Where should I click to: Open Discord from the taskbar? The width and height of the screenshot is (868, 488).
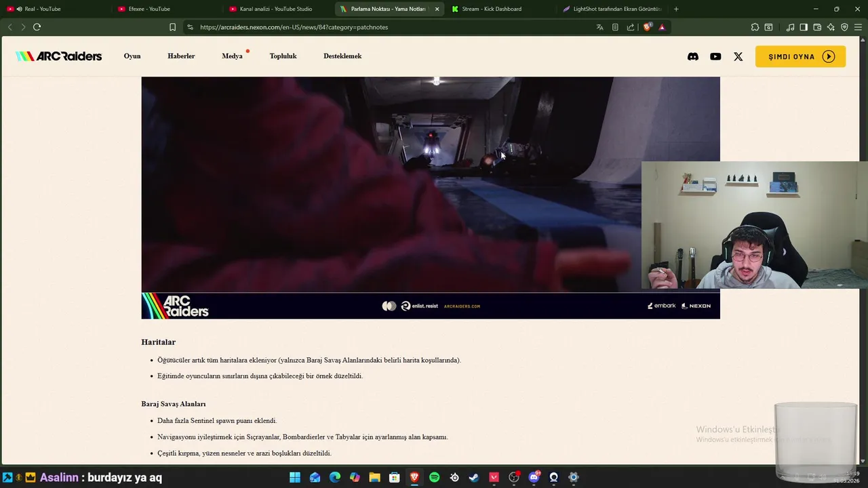click(x=534, y=477)
